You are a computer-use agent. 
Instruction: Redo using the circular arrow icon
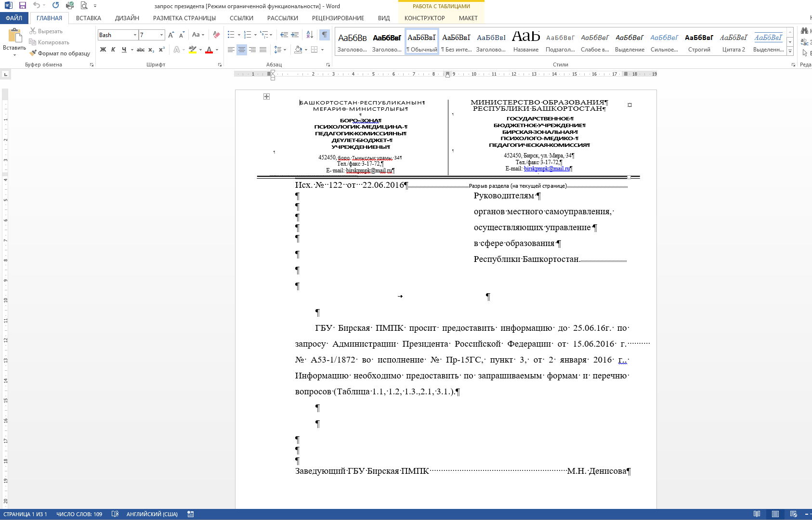(x=56, y=6)
